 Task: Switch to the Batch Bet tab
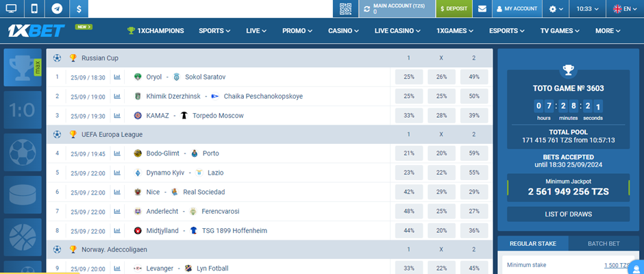pos(603,244)
